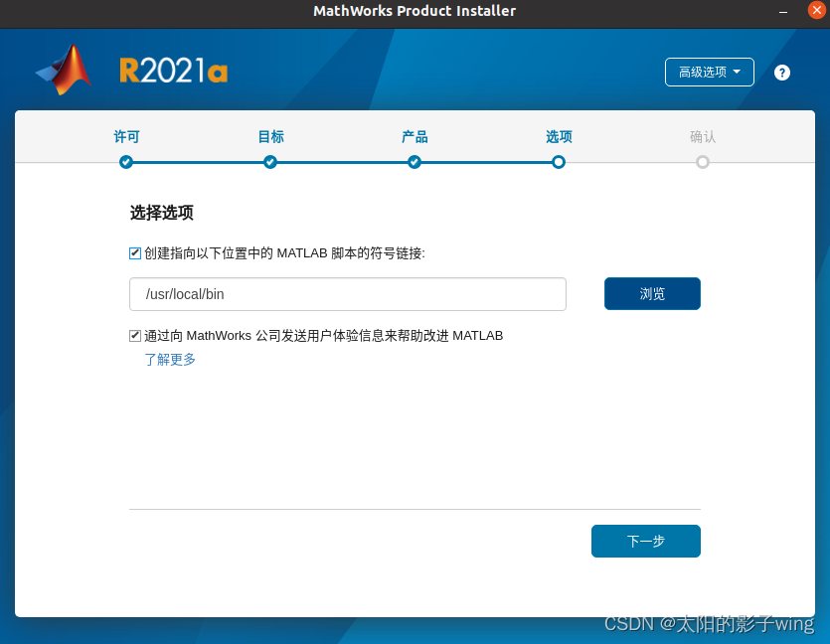This screenshot has width=830, height=644.
Task: Close the MathWorks Product Installer window
Action: [x=816, y=11]
